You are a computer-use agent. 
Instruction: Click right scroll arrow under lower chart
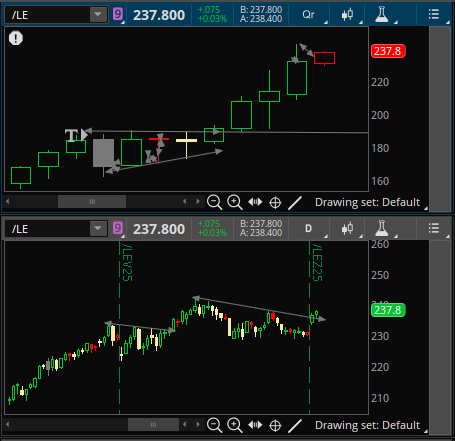[x=198, y=424]
